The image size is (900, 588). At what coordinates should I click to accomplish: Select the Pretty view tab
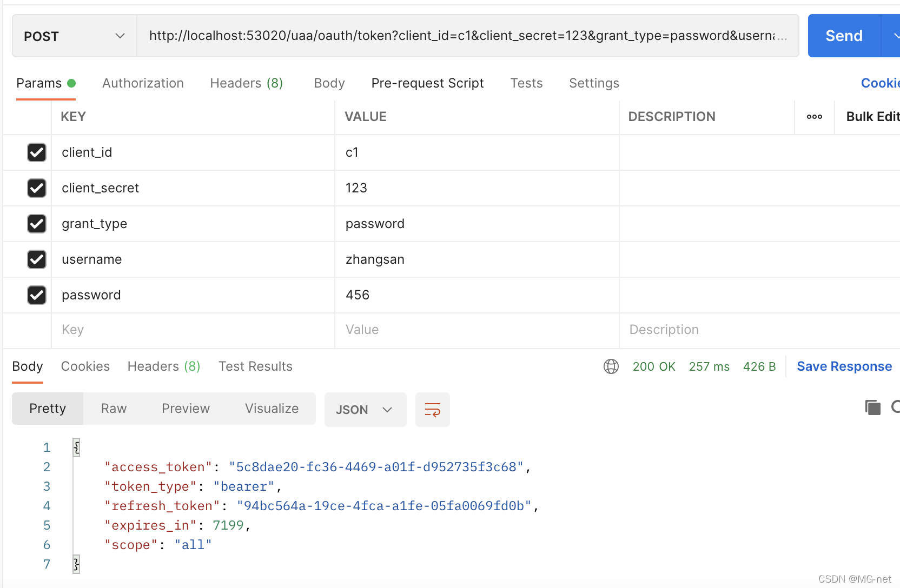click(48, 409)
